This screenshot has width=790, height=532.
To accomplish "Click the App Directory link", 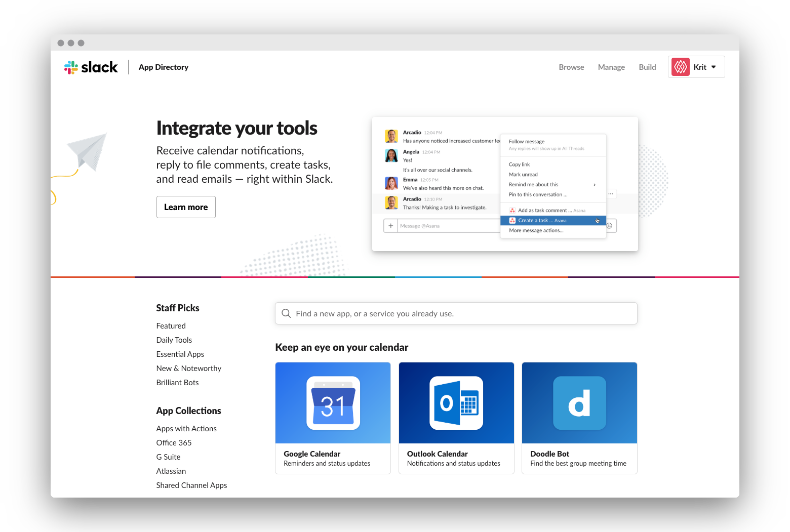I will pyautogui.click(x=164, y=67).
